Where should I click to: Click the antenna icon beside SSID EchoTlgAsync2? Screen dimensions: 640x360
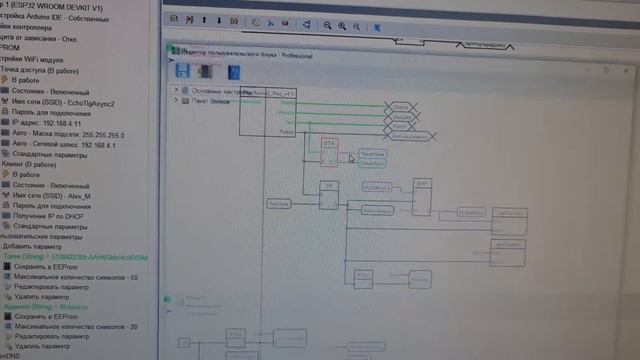coord(5,100)
